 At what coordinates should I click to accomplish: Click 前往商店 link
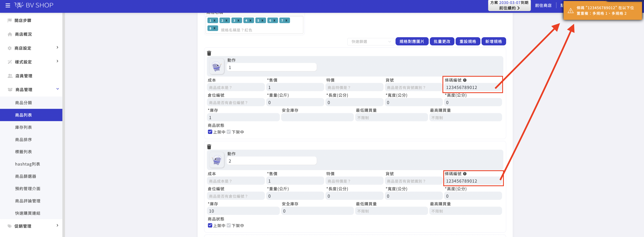543,5
